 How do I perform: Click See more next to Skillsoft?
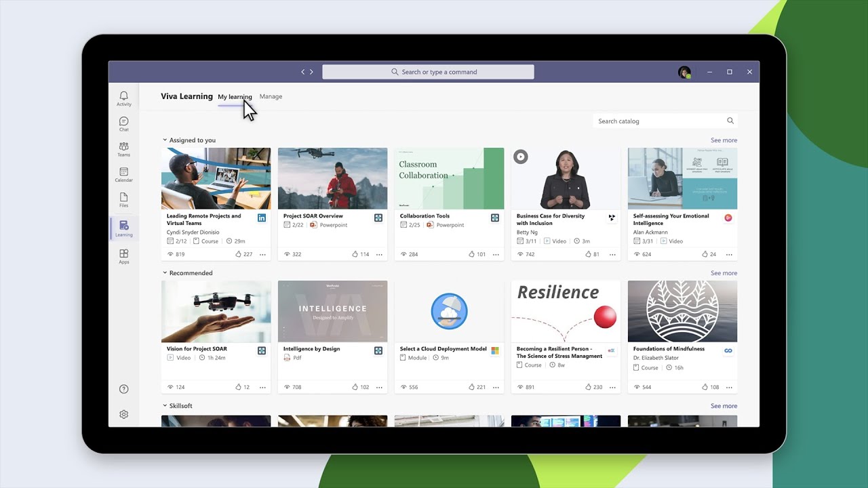pos(724,405)
